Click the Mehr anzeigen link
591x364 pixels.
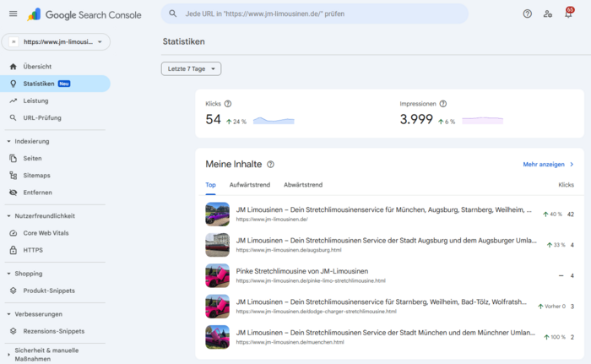pyautogui.click(x=544, y=165)
